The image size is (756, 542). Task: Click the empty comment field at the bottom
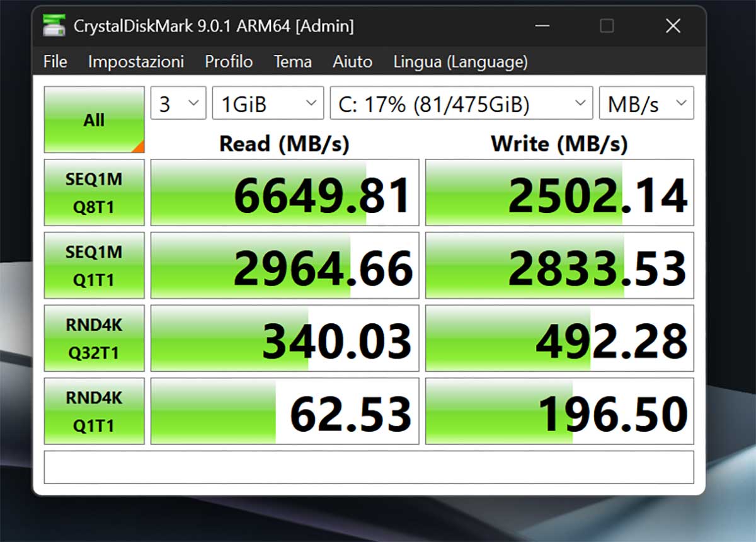pos(369,467)
